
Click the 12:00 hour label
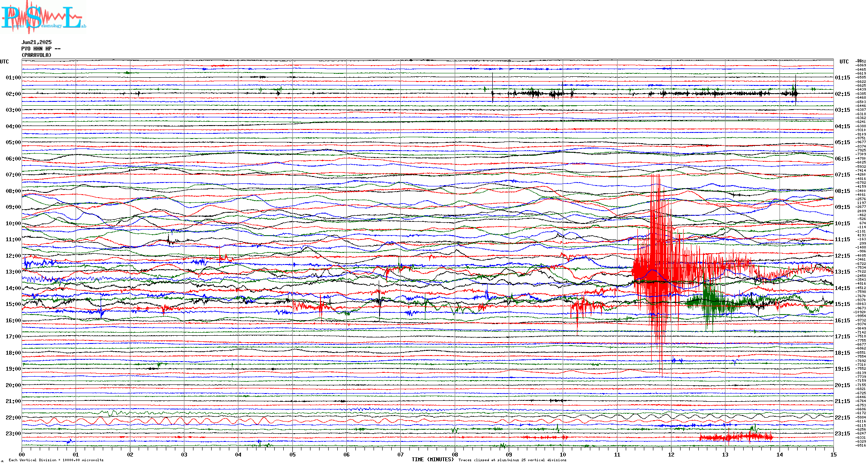[x=13, y=256]
